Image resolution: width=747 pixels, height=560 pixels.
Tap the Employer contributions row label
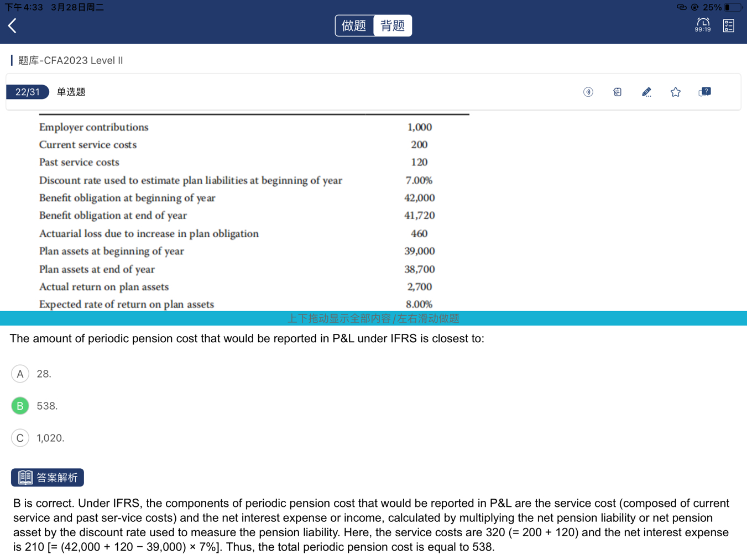tap(93, 127)
